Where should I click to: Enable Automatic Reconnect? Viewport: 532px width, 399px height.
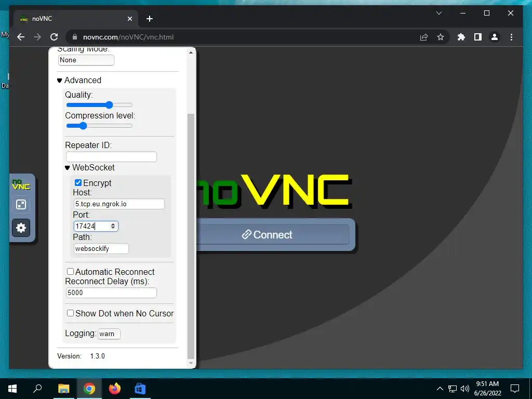pyautogui.click(x=70, y=271)
